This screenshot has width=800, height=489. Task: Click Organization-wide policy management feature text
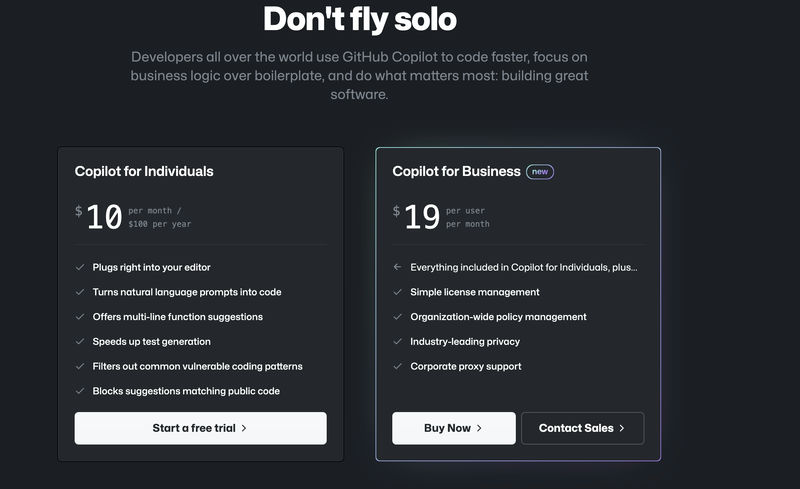point(498,317)
